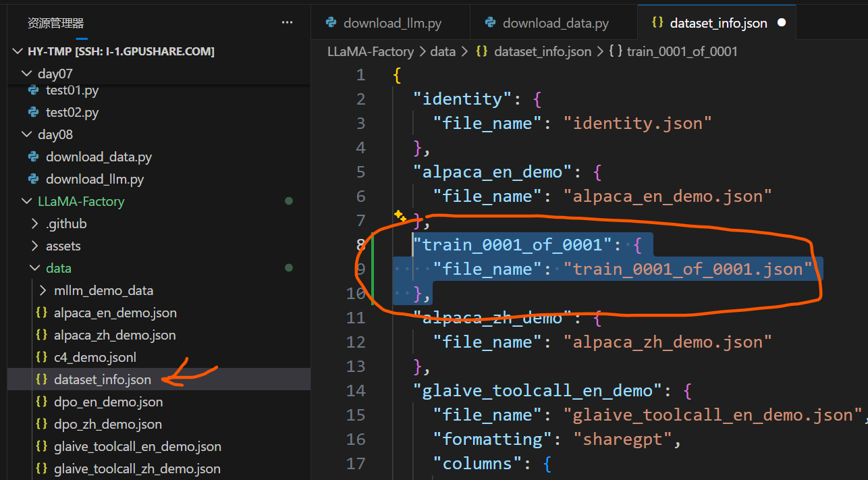Click LLaMA-Factory in the breadcrumb
868x480 pixels.
coord(370,51)
